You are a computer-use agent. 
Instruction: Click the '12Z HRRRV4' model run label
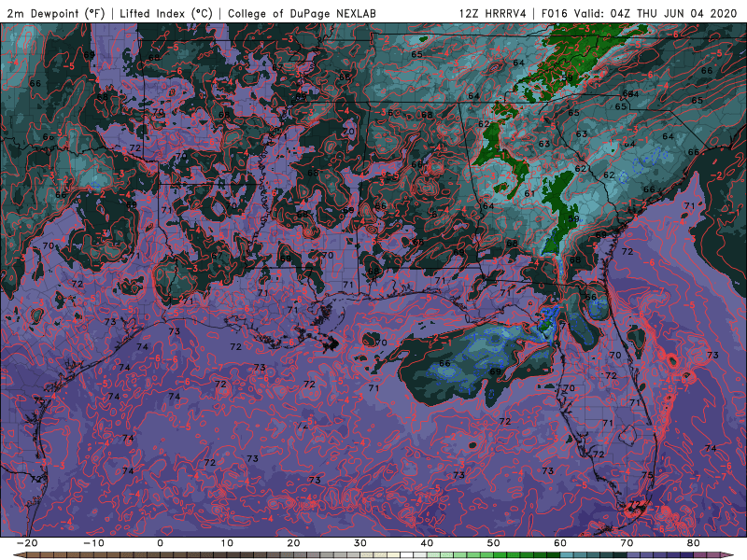coord(493,13)
